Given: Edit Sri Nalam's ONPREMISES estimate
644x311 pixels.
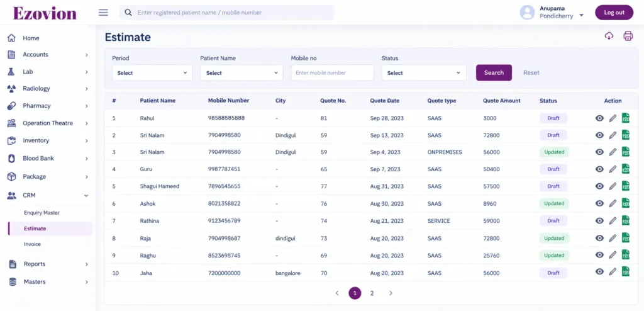Looking at the screenshot, I should click(x=613, y=152).
